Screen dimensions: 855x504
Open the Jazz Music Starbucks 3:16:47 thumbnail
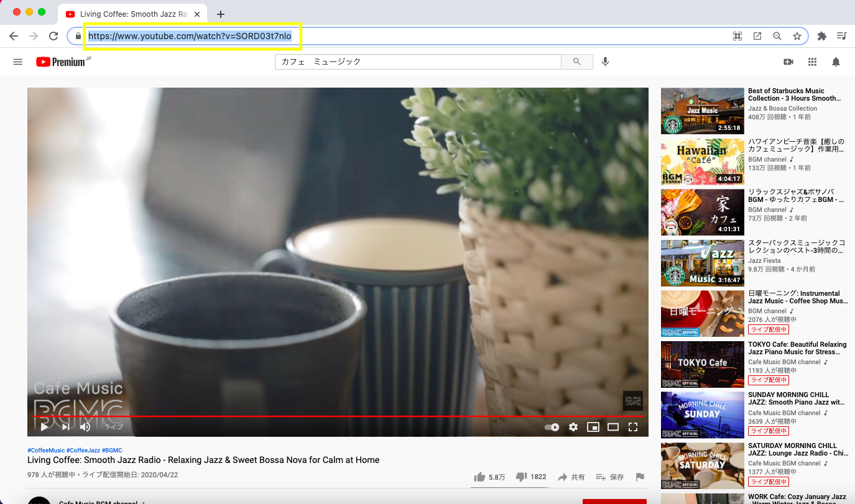702,263
